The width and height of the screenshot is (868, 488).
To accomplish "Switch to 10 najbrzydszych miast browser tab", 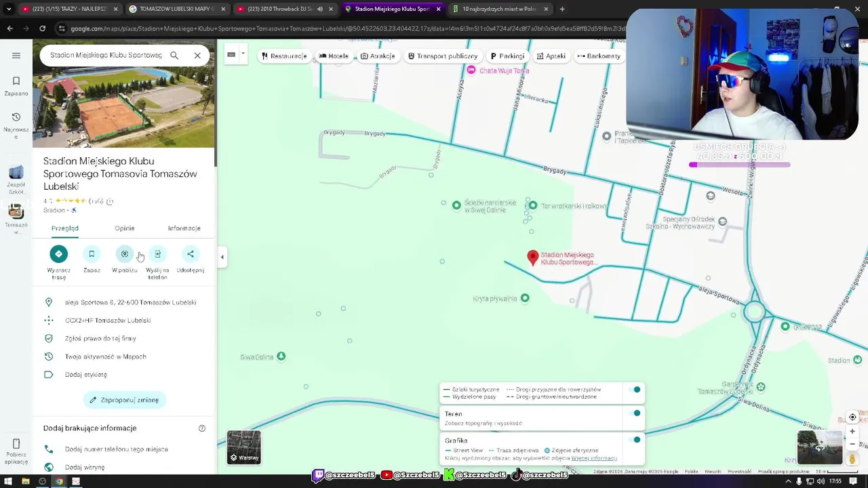I will [500, 9].
